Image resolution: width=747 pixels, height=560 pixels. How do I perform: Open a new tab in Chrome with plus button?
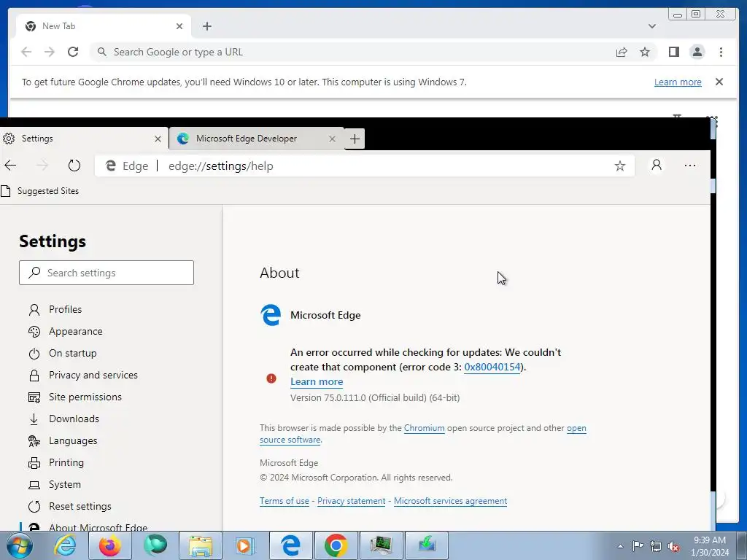tap(206, 26)
